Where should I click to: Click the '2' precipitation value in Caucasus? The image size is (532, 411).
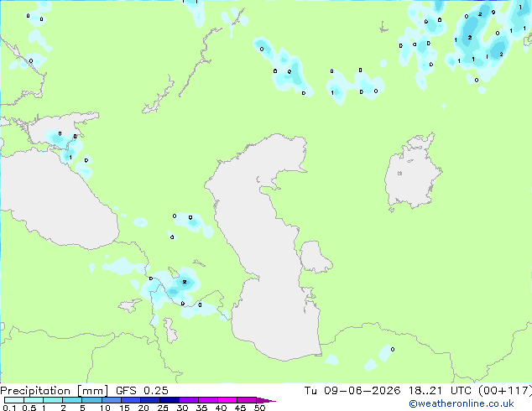pos(185,282)
